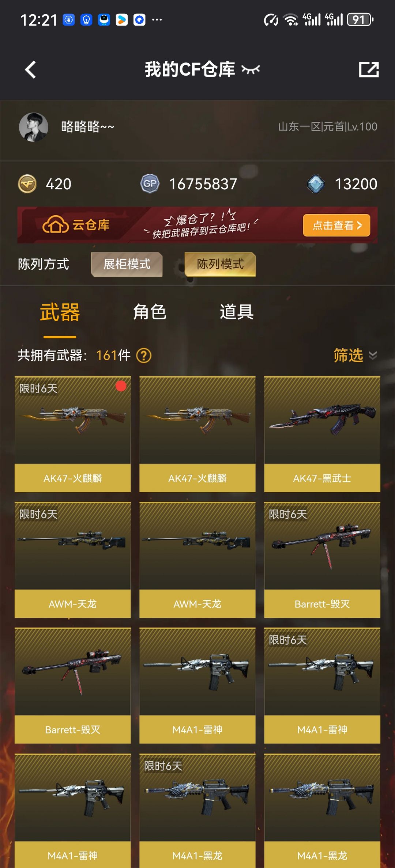Tap the user avatar picture
395x868 pixels.
coord(34,127)
